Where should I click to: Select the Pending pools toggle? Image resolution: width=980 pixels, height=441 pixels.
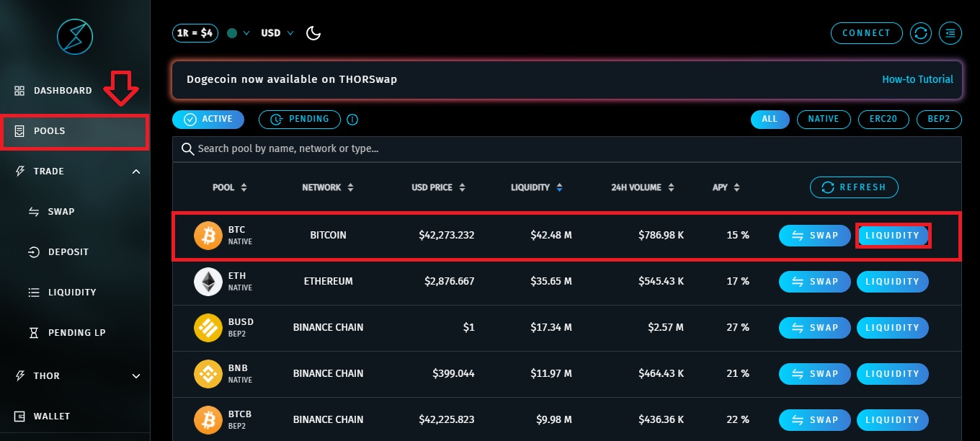click(300, 120)
